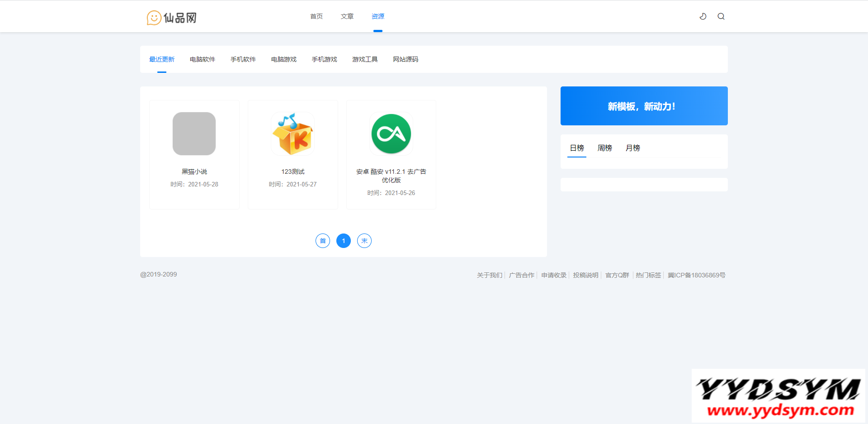Show the 周榜 weekly ranking
This screenshot has width=868, height=424.
tap(604, 148)
